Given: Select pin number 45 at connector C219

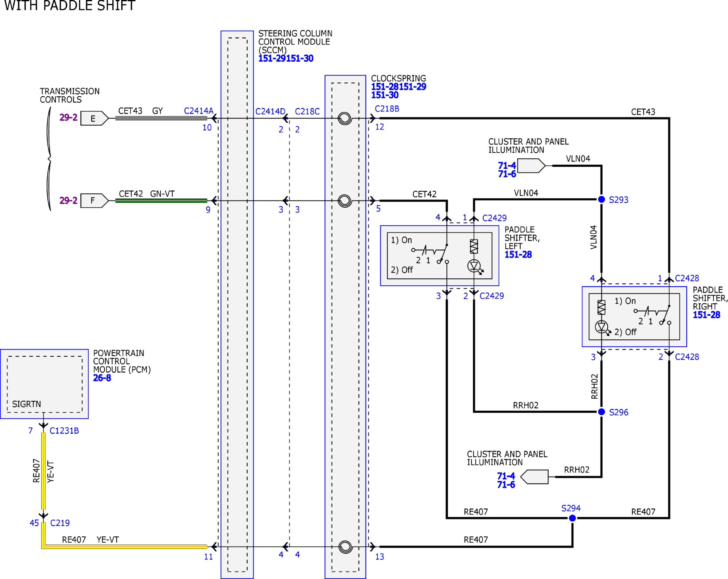Looking at the screenshot, I should tap(34, 523).
